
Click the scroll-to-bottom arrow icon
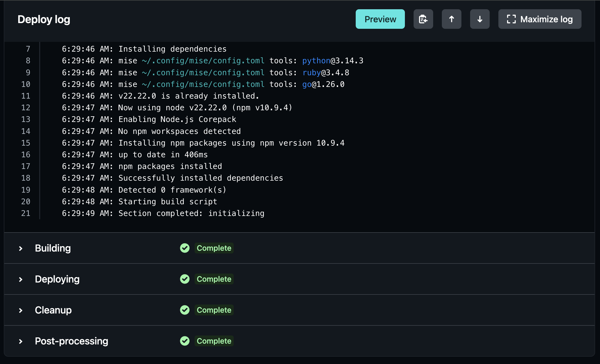[x=480, y=19]
